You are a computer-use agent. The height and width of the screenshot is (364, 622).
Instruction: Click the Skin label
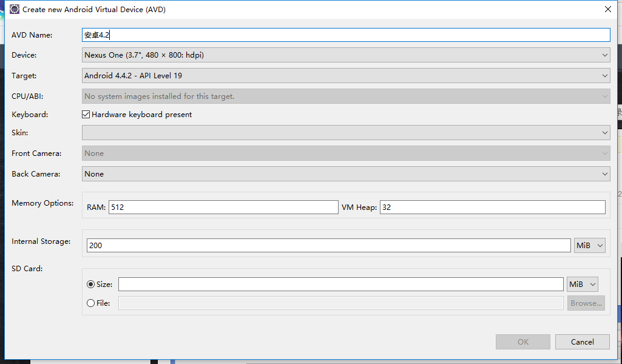point(20,133)
